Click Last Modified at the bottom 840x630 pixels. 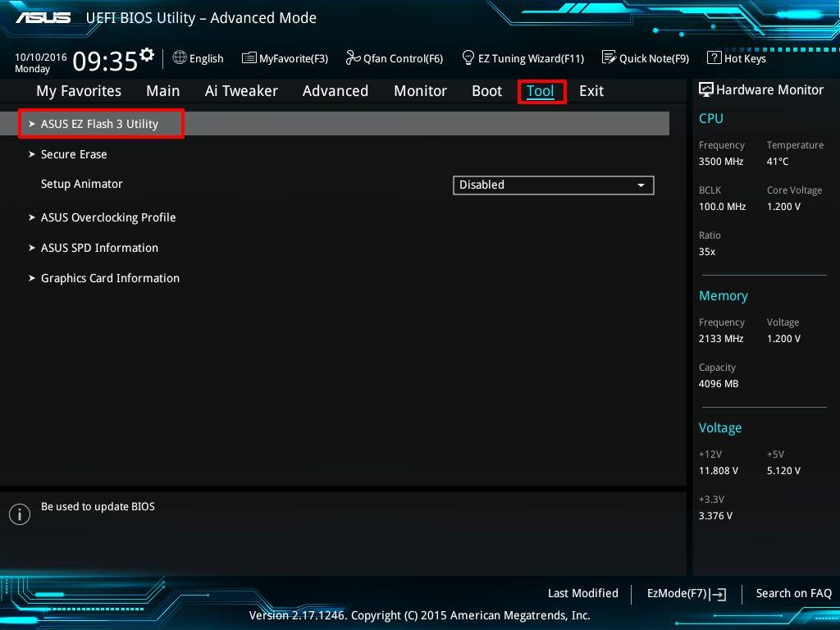coord(583,593)
